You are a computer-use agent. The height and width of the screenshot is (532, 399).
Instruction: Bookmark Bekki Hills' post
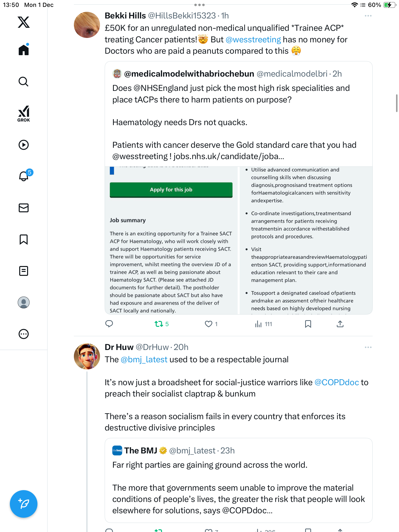[308, 324]
